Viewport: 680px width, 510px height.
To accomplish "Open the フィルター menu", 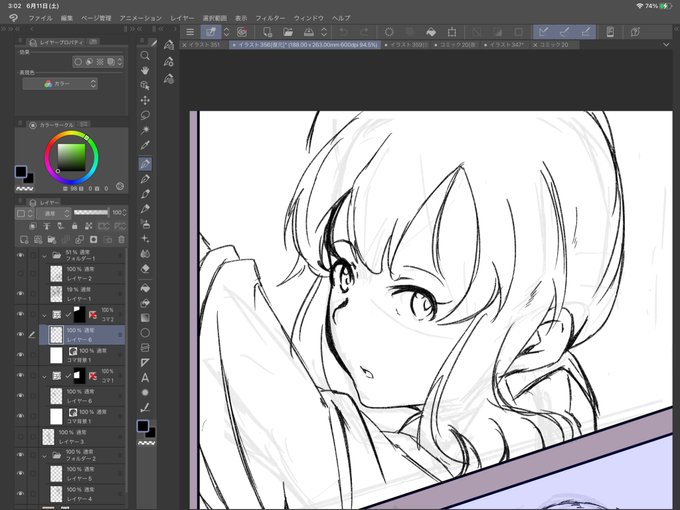I will [x=270, y=18].
